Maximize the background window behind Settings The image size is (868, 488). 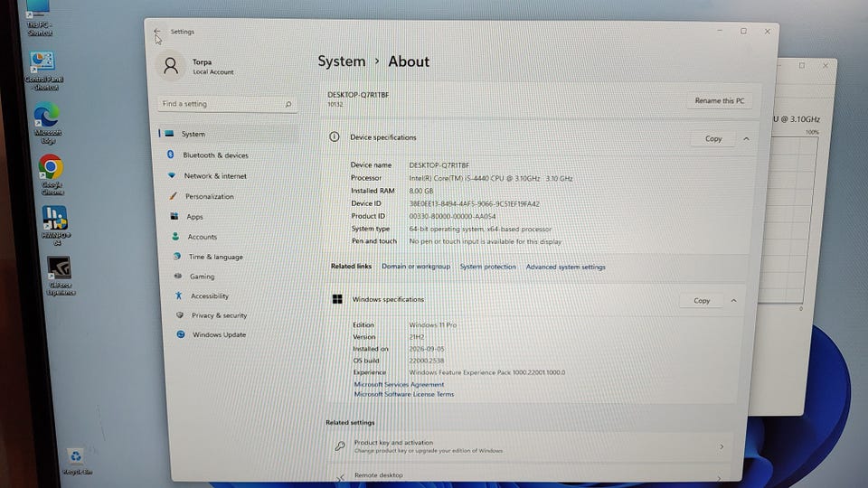pos(802,65)
